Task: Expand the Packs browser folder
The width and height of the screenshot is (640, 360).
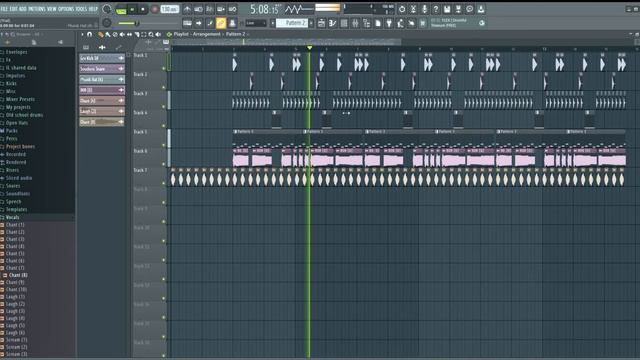Action: (11, 131)
